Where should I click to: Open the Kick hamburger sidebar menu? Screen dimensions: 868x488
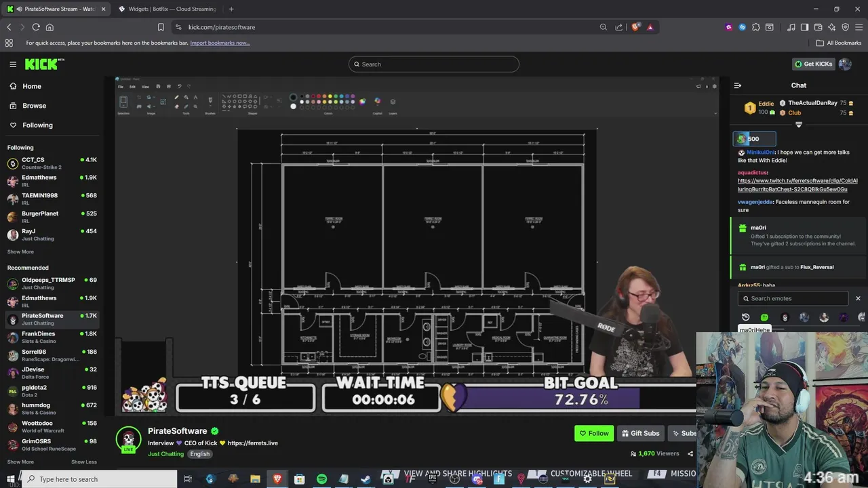pyautogui.click(x=13, y=64)
